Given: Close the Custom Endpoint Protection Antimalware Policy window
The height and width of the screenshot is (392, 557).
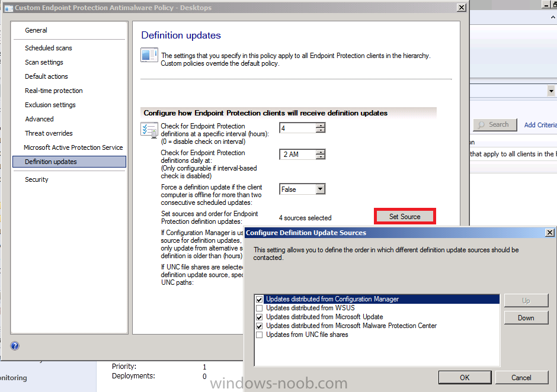Looking at the screenshot, I should [x=461, y=8].
